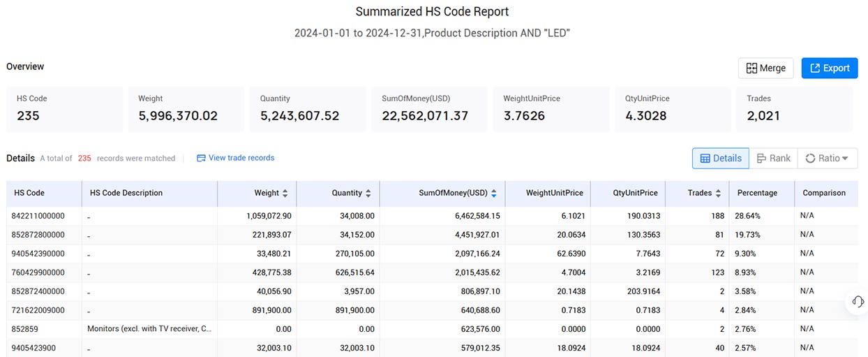Click the Export button
This screenshot has width=868, height=357.
pos(829,68)
